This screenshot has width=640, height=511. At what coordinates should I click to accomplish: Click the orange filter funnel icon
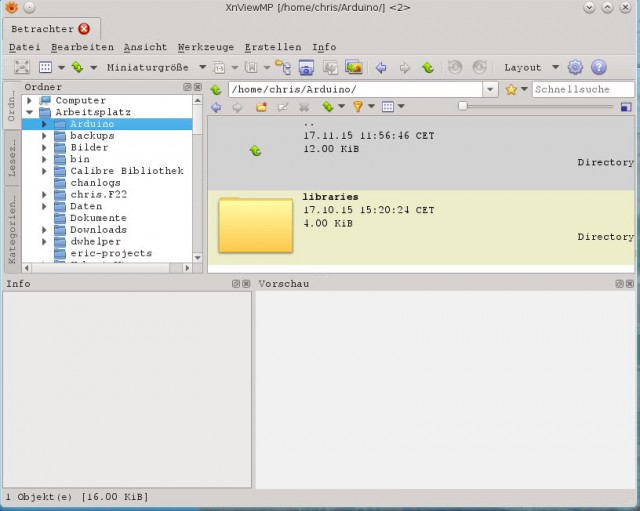tap(358, 107)
